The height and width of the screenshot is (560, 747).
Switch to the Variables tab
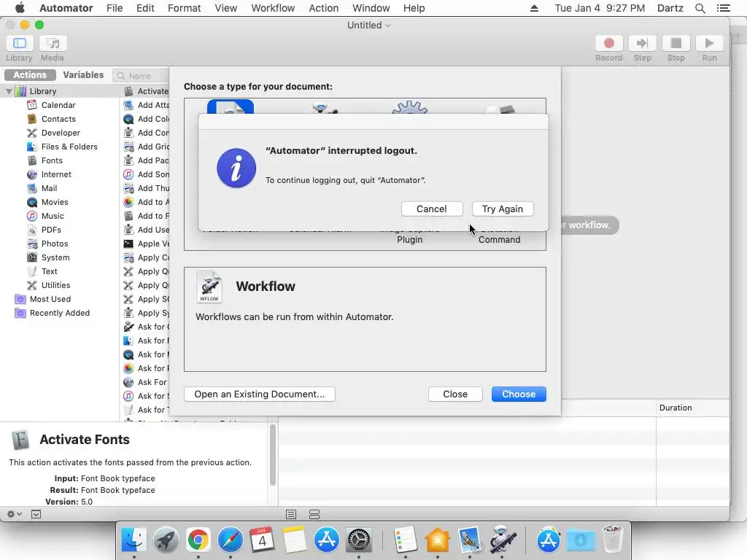click(83, 75)
